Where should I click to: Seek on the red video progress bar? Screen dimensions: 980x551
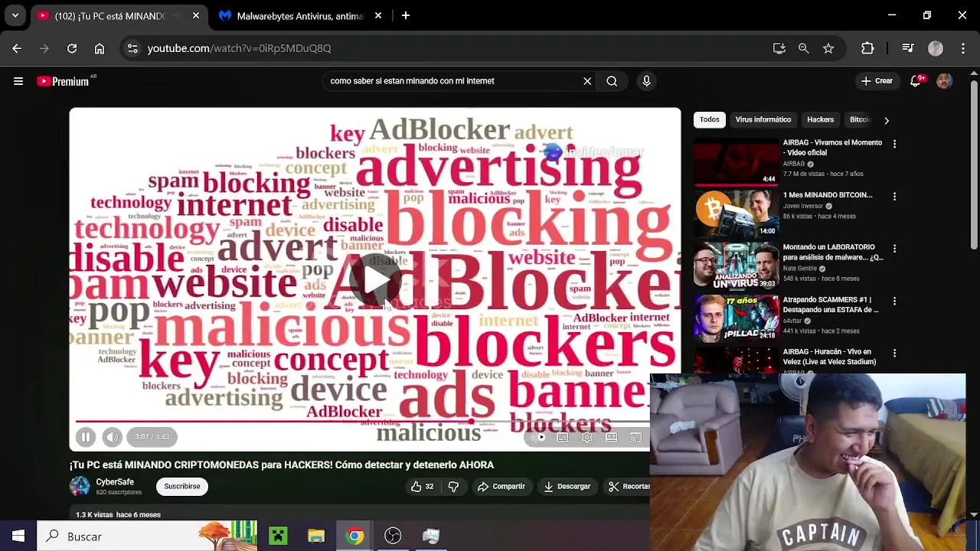point(362,421)
